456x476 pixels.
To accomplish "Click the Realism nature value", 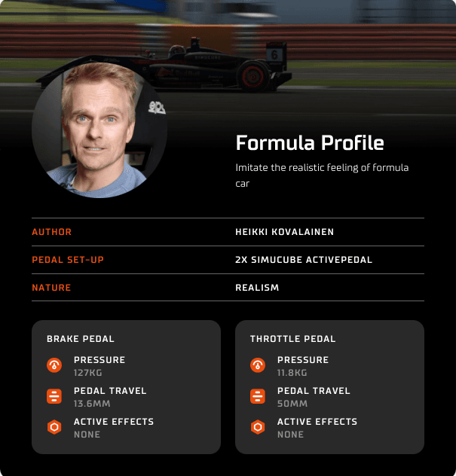I will (x=257, y=288).
